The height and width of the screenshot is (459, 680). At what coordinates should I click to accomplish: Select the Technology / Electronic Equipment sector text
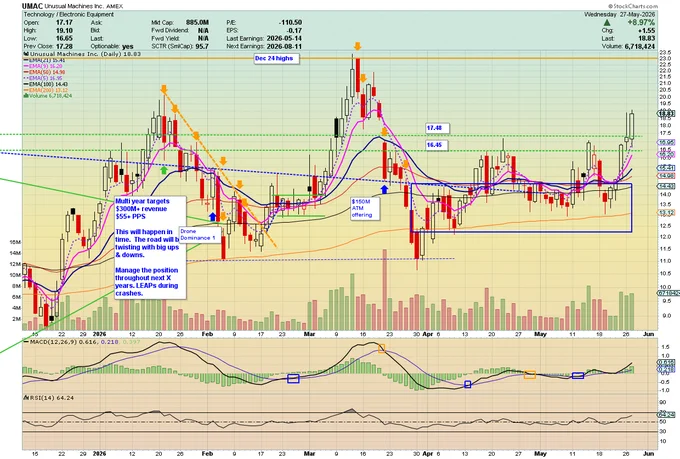point(69,14)
